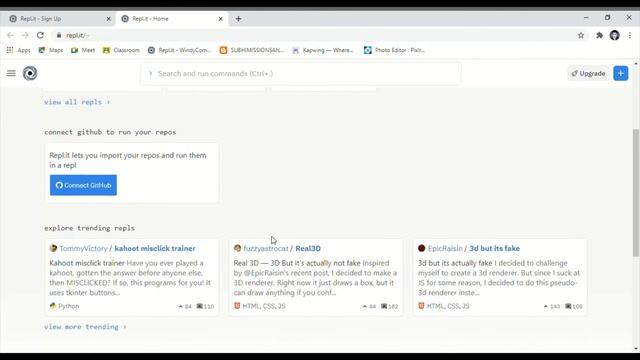Image resolution: width=640 pixels, height=360 pixels.
Task: Click the 3d but its actually fake description
Action: (x=499, y=278)
